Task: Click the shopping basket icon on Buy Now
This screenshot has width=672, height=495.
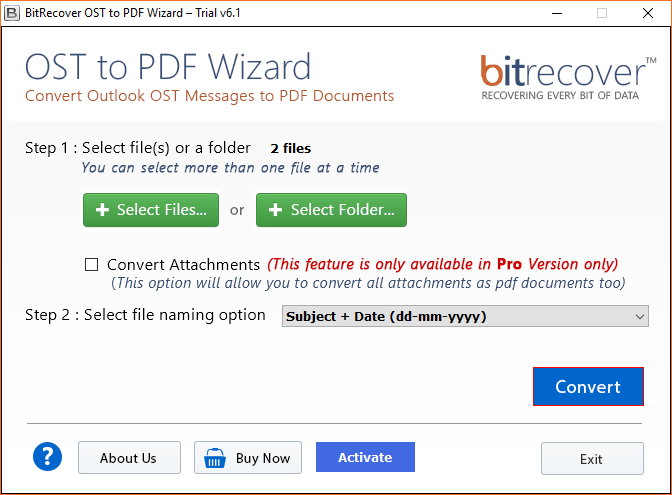Action: [x=215, y=458]
